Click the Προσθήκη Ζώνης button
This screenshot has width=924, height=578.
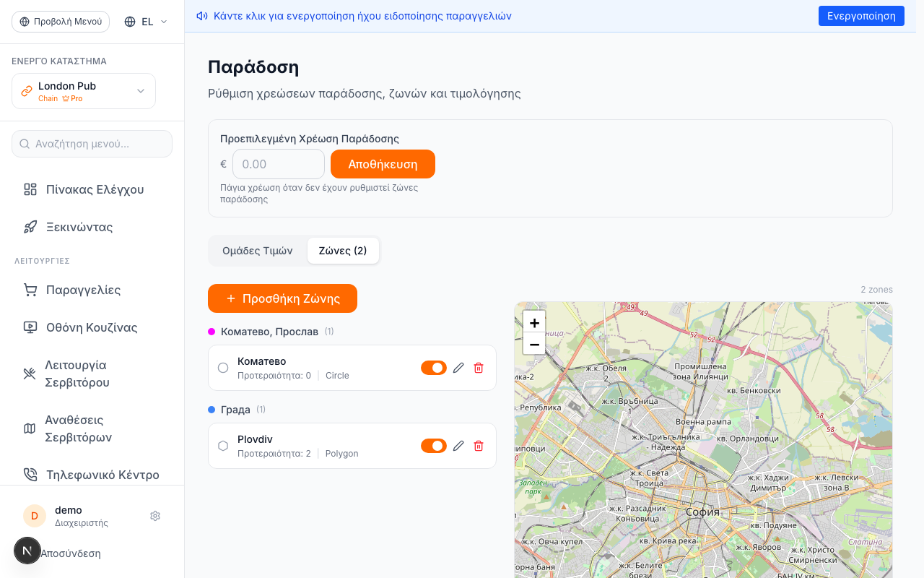point(282,298)
